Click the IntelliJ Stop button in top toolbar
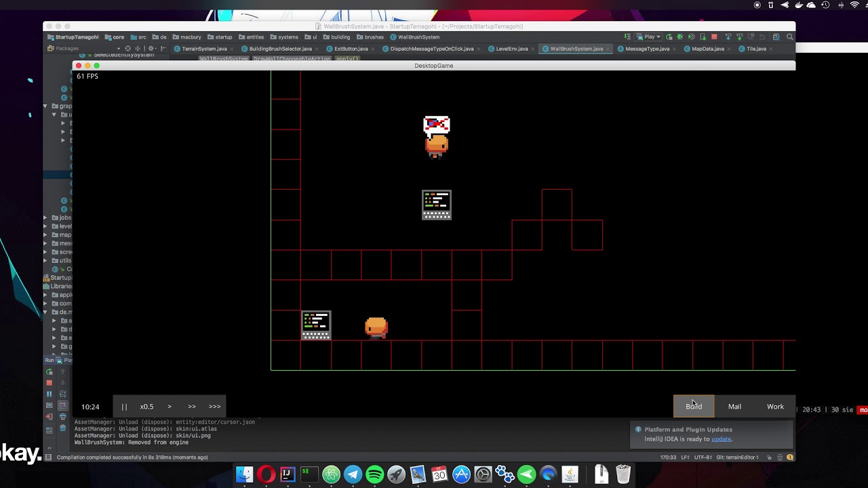868x488 pixels. [714, 37]
